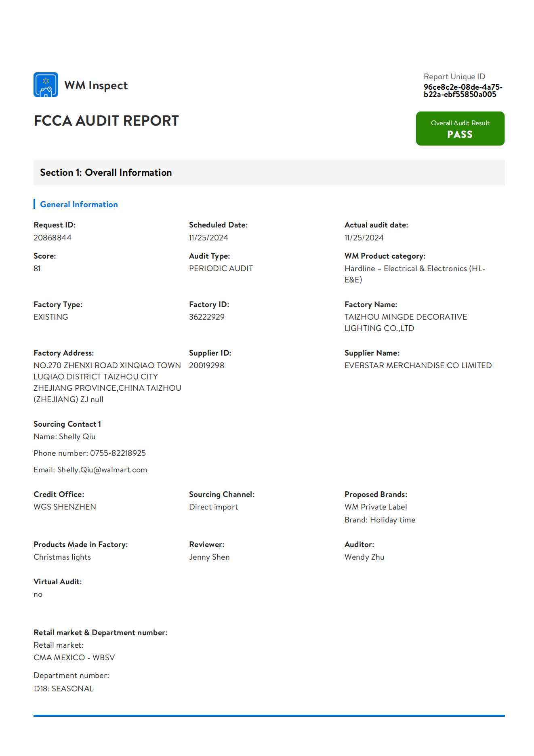Click the FCCA AUDIT REPORT title
The height and width of the screenshot is (756, 534).
click(x=106, y=121)
